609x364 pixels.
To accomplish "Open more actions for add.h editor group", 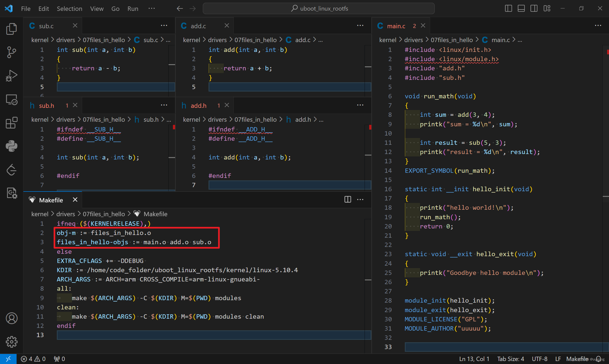I will point(360,105).
